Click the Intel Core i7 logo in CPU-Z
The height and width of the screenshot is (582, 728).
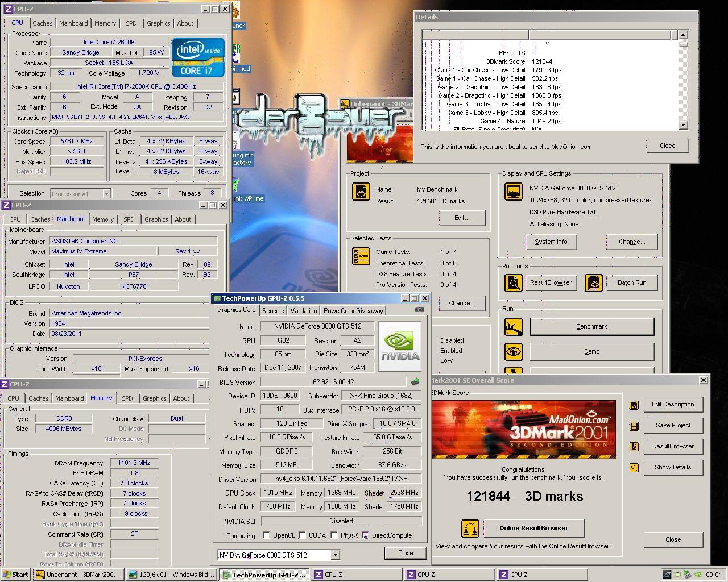[x=198, y=57]
